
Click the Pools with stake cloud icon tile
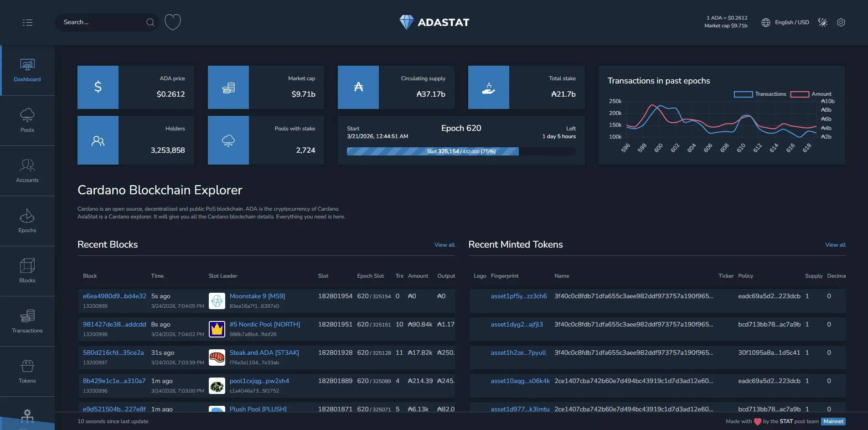click(x=228, y=140)
